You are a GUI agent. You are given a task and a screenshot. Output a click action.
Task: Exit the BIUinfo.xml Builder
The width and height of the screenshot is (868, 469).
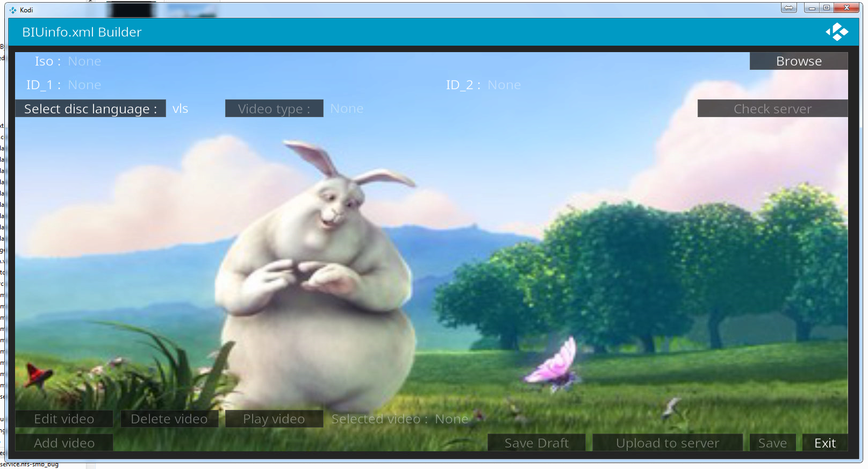pos(825,443)
